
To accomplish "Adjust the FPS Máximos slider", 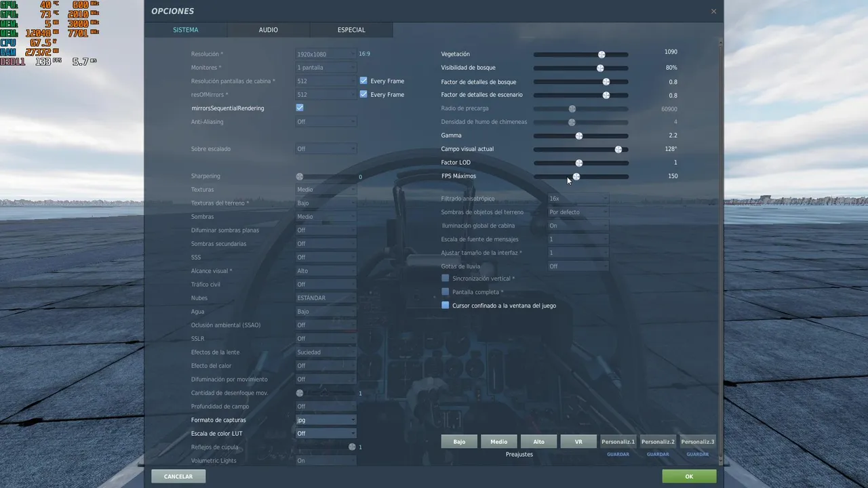I will 581,176.
